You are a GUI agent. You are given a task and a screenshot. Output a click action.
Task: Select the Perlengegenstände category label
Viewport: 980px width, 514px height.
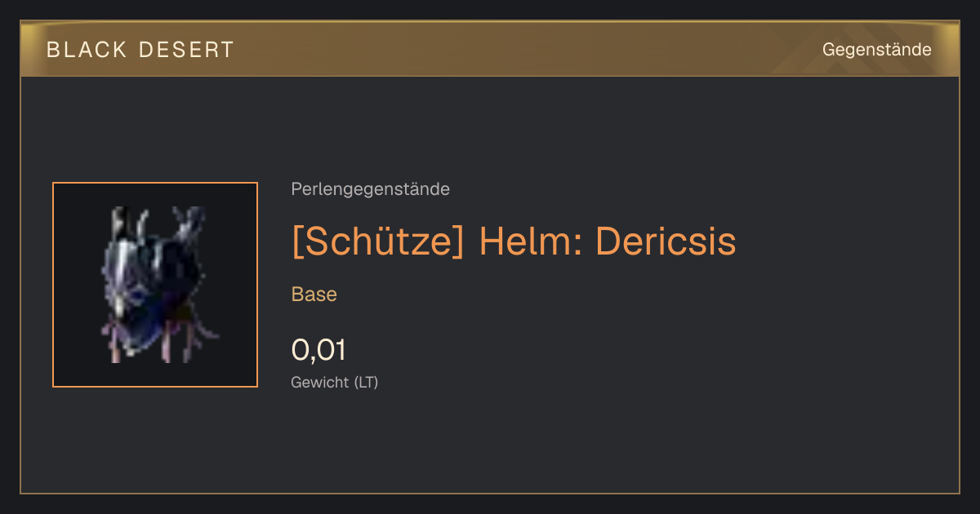[370, 189]
